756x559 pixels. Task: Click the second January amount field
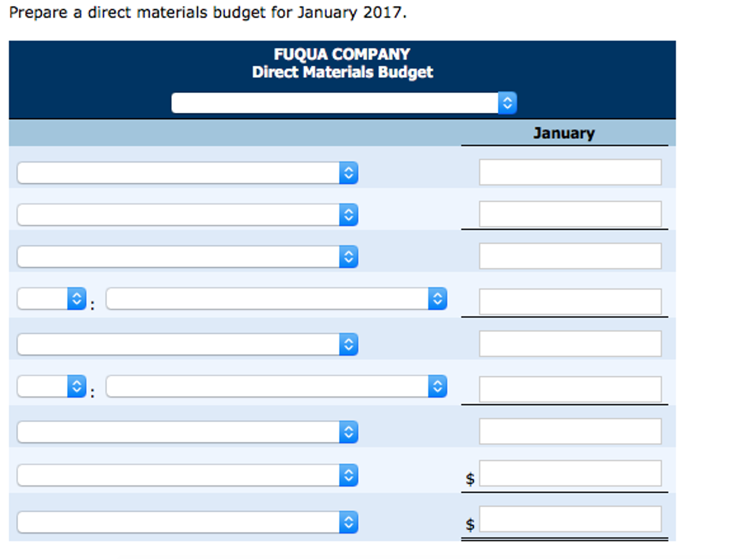coord(570,214)
